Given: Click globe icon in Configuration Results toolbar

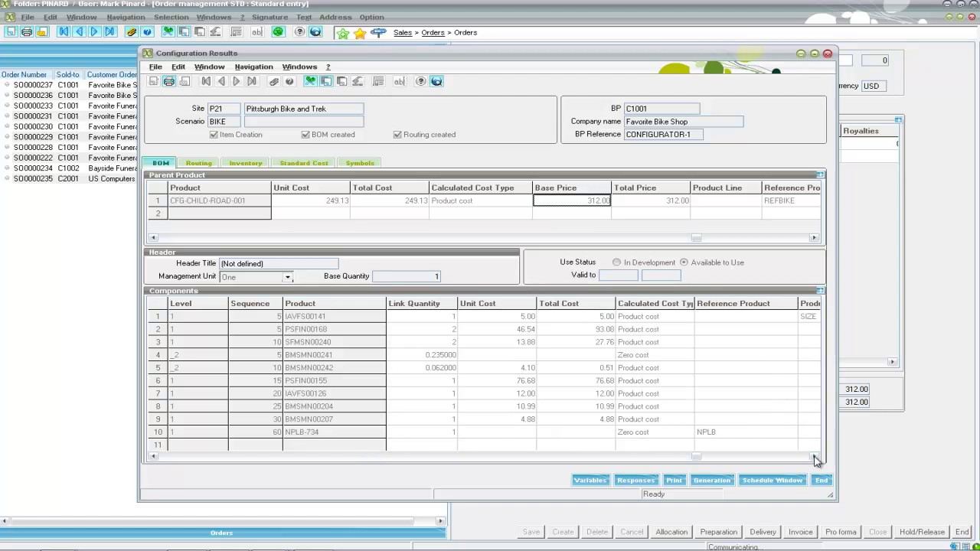Looking at the screenshot, I should point(436,81).
